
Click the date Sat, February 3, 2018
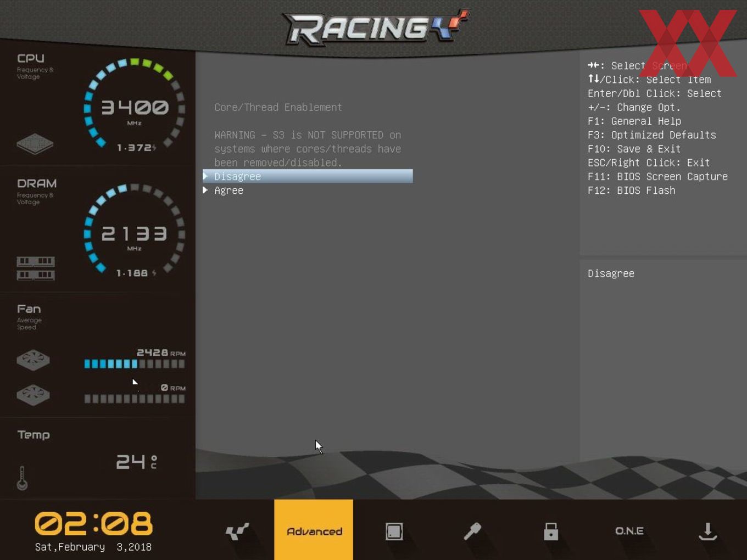click(93, 547)
